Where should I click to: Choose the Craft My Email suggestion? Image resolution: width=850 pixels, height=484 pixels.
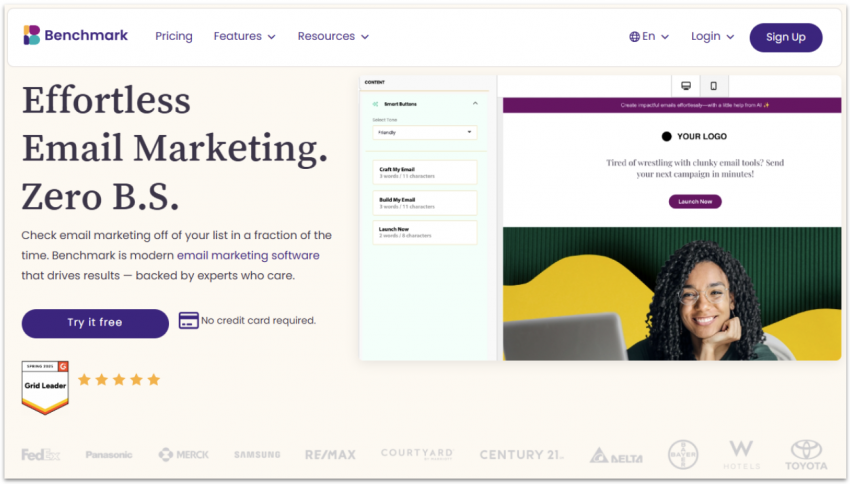coord(424,172)
